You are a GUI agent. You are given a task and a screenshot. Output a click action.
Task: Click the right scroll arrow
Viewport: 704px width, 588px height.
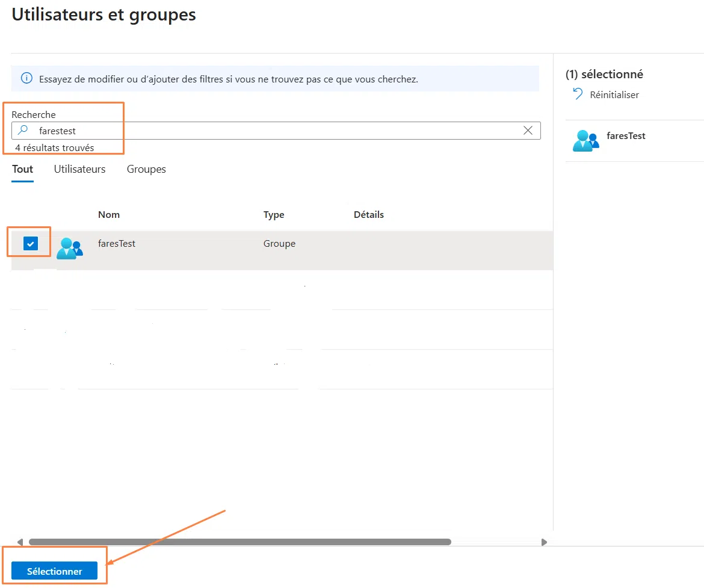coord(545,542)
